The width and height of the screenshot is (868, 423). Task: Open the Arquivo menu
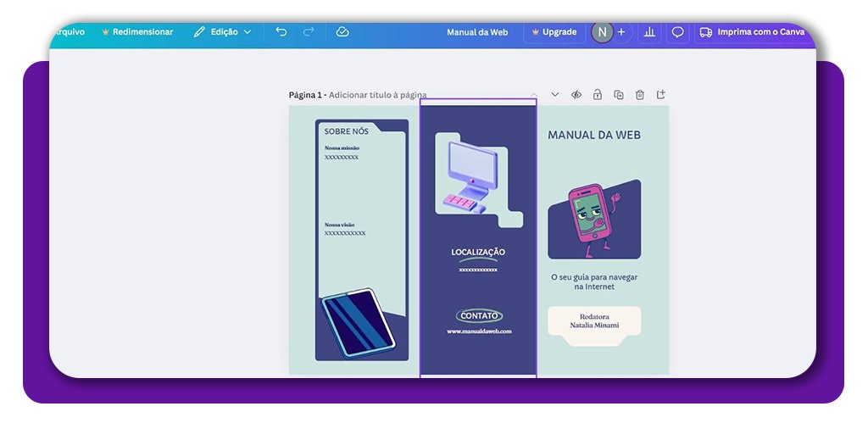(69, 32)
